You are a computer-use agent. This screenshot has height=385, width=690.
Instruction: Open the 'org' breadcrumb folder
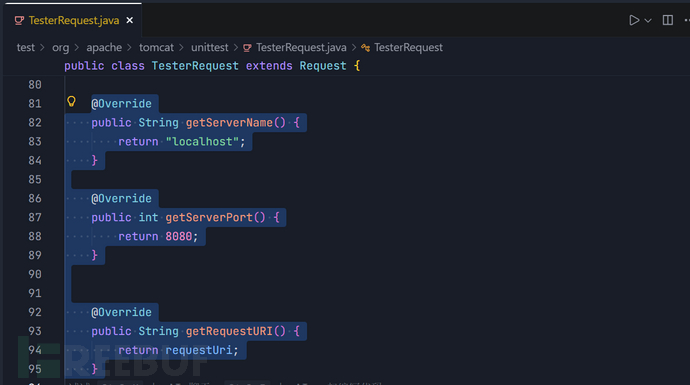coord(60,48)
